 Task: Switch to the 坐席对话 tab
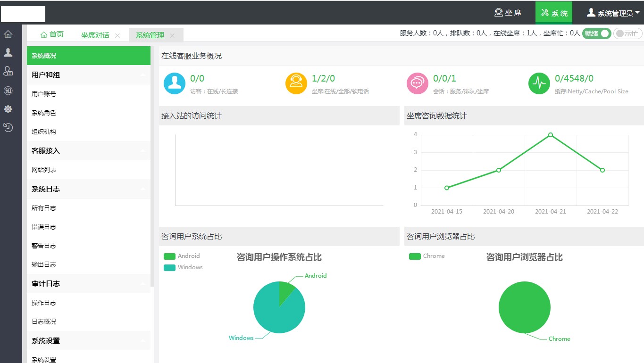(x=95, y=35)
